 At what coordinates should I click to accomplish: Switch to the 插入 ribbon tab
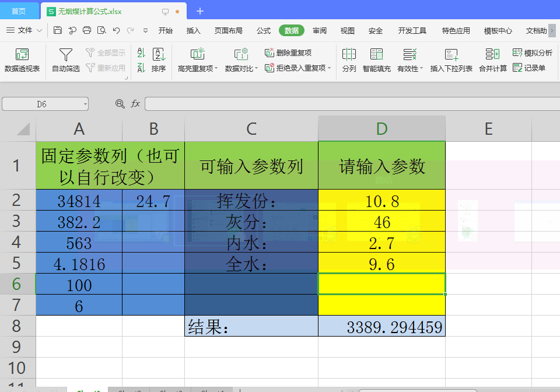tap(193, 31)
